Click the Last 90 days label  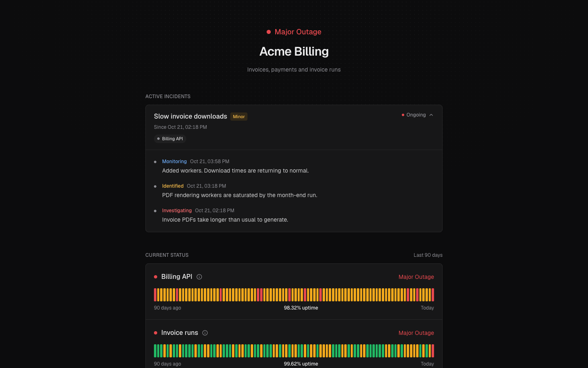tap(428, 255)
